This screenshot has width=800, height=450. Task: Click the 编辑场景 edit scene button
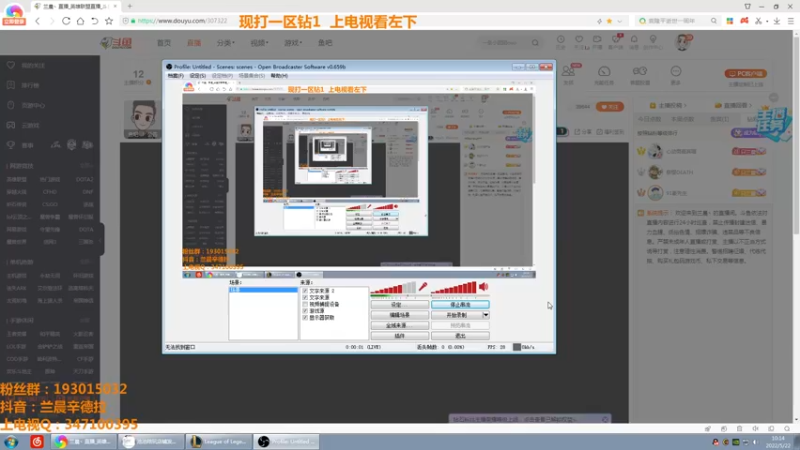click(399, 315)
